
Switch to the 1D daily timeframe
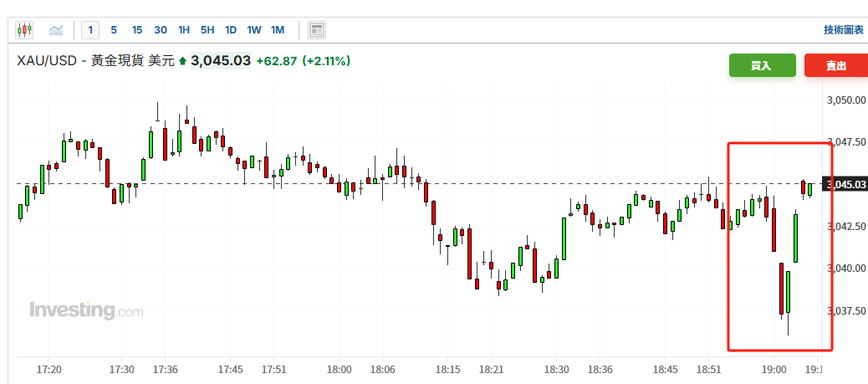[x=231, y=30]
